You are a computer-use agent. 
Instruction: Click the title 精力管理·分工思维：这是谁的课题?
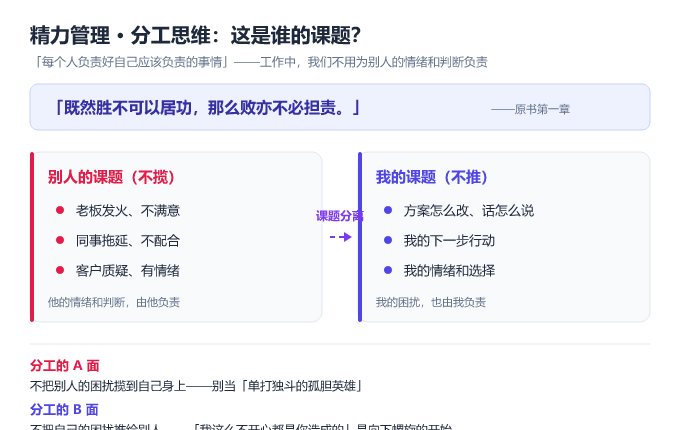pos(195,36)
